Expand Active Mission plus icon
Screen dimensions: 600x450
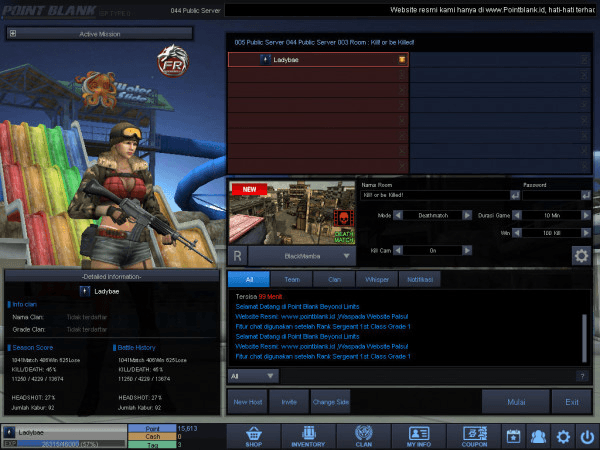click(13, 34)
